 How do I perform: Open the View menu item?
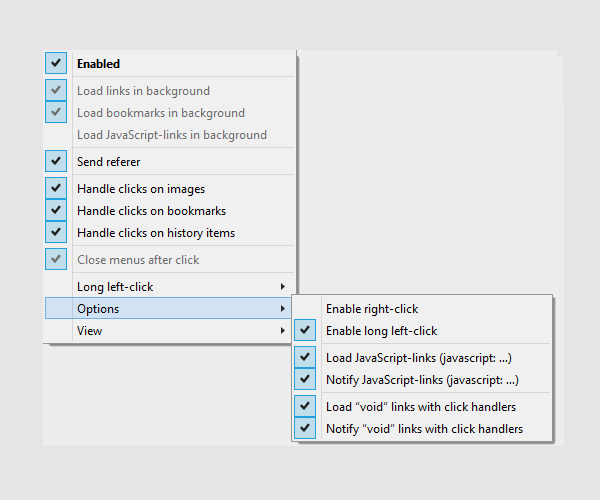click(169, 331)
